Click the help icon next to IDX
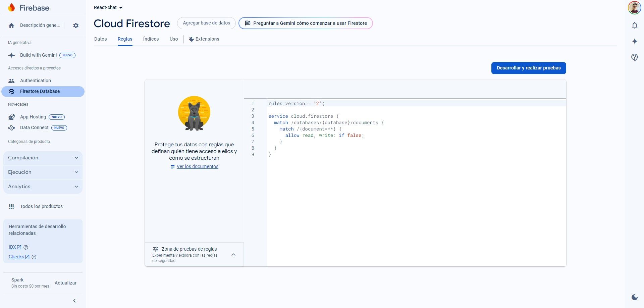The image size is (644, 308). (x=26, y=247)
